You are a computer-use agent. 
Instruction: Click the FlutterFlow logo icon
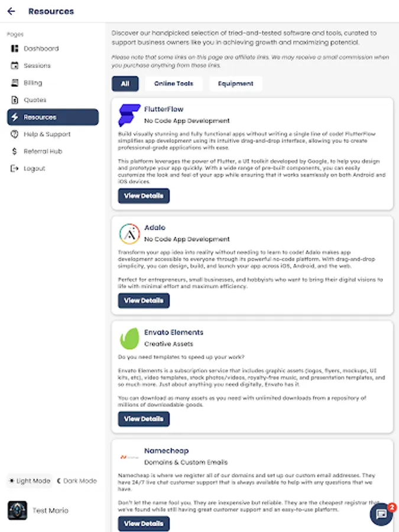130,114
